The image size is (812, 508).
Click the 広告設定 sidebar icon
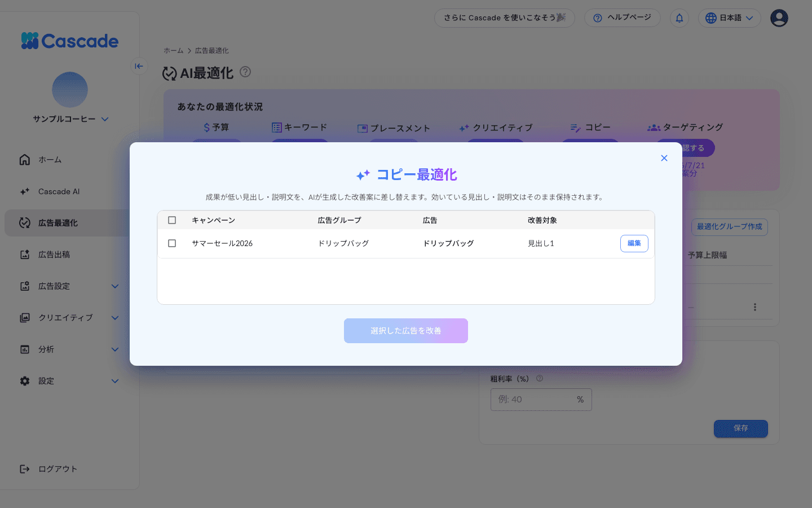(25, 286)
